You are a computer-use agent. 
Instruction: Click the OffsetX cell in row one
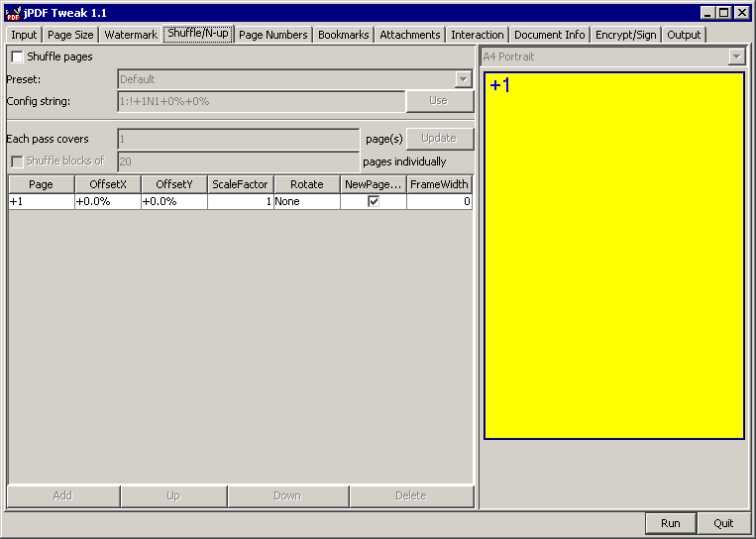pyautogui.click(x=107, y=201)
